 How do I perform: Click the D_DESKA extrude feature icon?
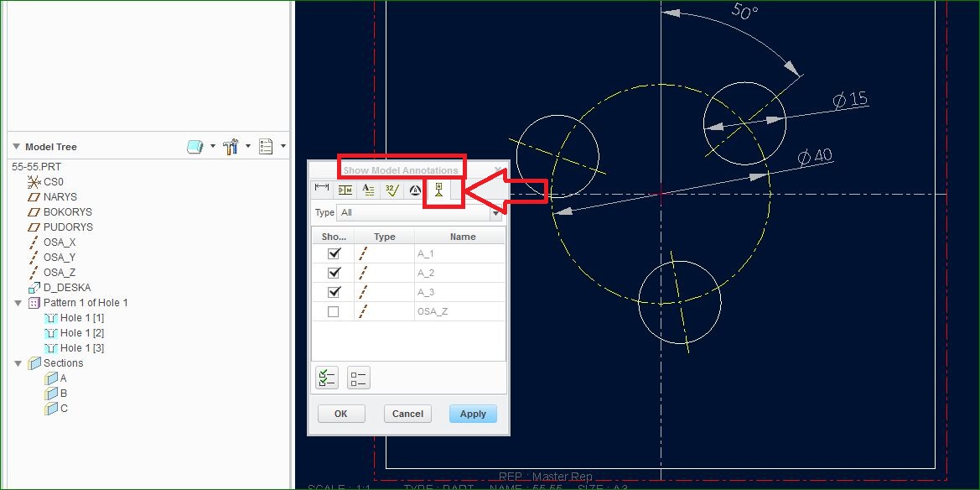(34, 288)
